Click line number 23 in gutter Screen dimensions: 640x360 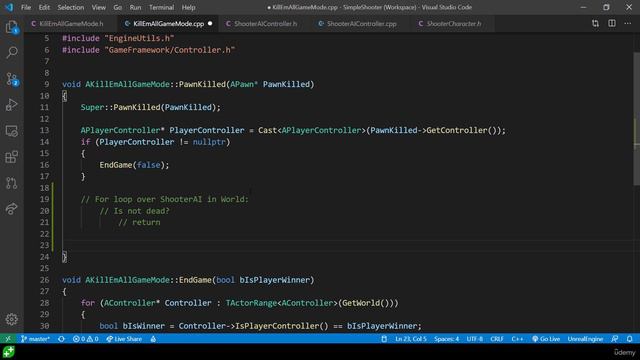click(x=44, y=245)
